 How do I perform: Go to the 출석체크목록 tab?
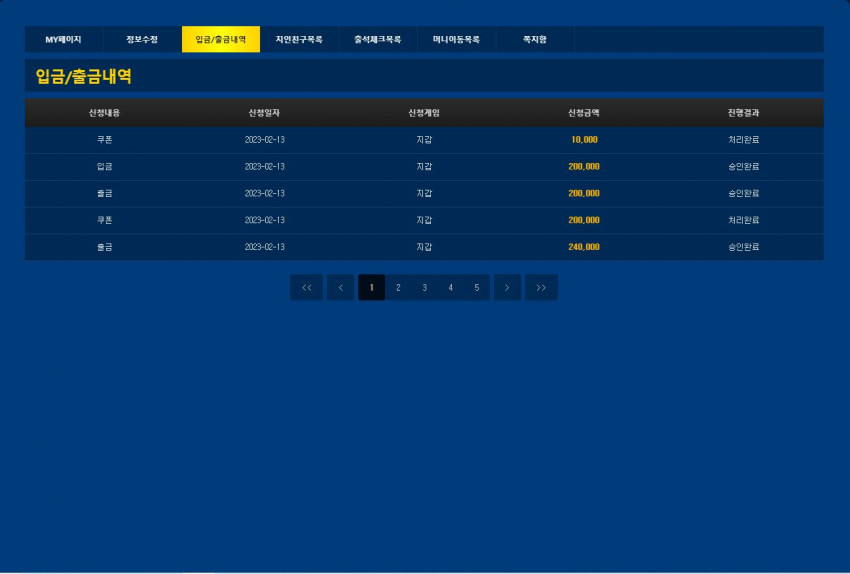pos(378,40)
